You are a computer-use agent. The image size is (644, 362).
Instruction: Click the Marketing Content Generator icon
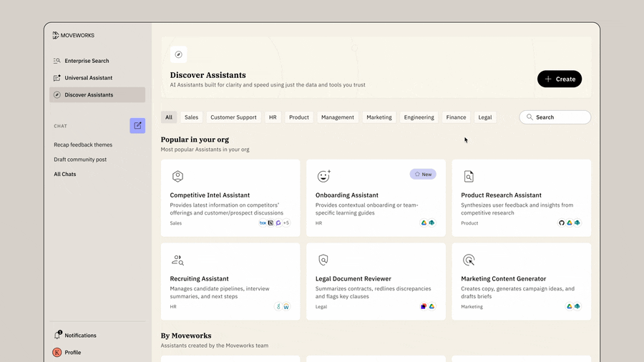click(469, 260)
